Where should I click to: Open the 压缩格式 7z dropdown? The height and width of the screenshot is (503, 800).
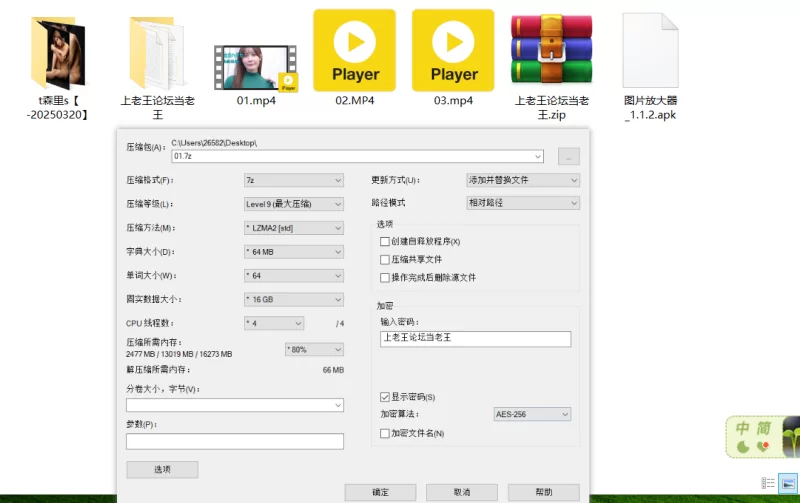(294, 181)
